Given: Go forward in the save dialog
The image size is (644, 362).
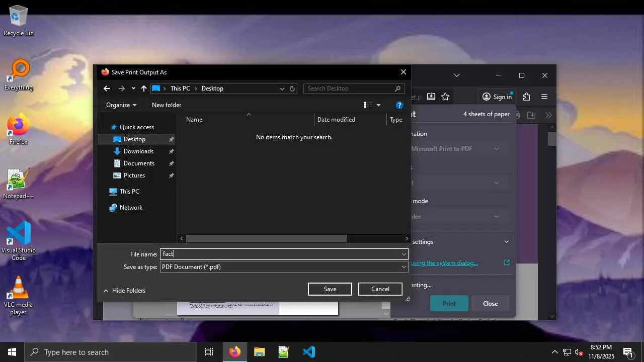Looking at the screenshot, I should 121,88.
